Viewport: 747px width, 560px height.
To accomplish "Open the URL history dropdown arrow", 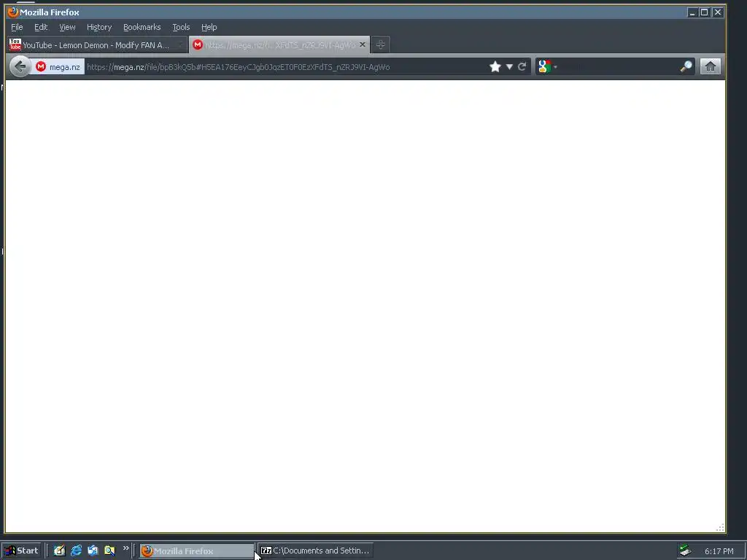I will coord(509,66).
